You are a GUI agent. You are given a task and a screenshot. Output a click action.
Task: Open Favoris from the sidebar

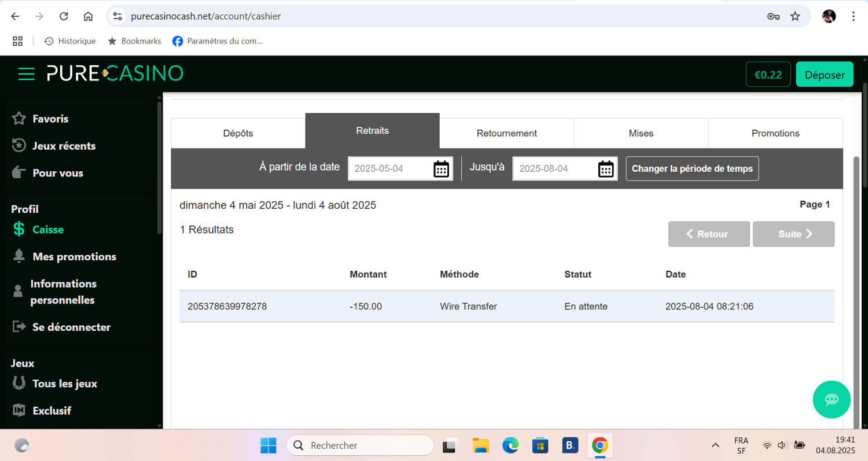50,119
